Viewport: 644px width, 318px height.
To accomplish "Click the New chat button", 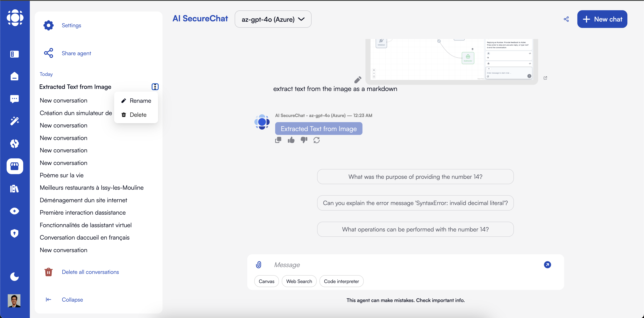I will 602,19.
